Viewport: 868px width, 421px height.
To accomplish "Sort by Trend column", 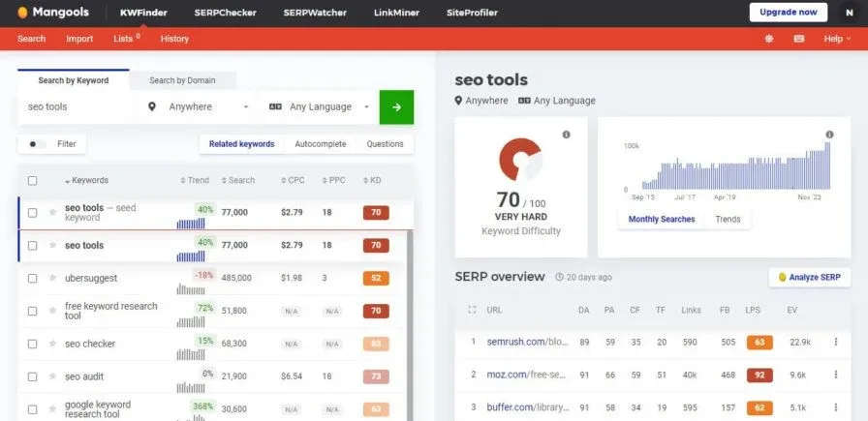I will tap(195, 180).
